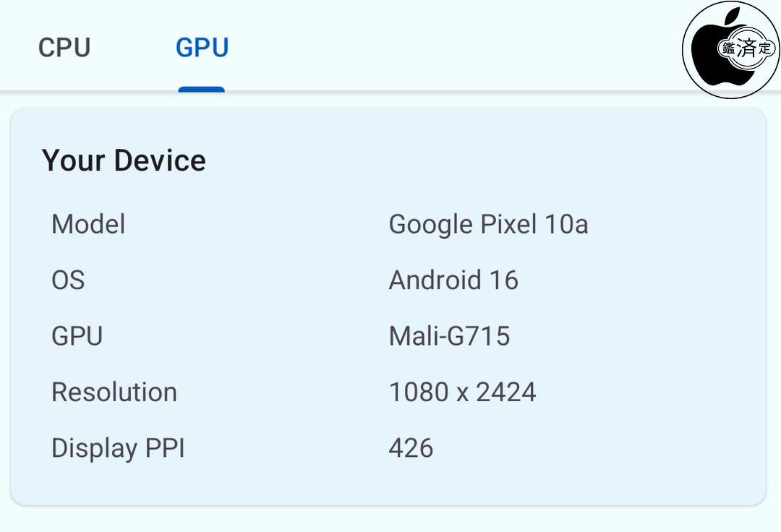Screen dimensions: 781x532
Task: Select the 426 PPI value
Action: coord(411,448)
